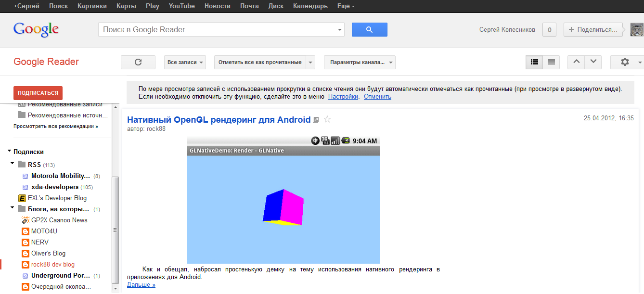Open the Параметры канала dropdown

point(360,62)
